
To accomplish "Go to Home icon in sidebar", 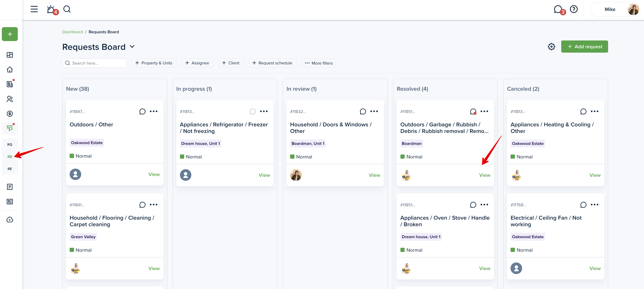I will click(x=10, y=69).
